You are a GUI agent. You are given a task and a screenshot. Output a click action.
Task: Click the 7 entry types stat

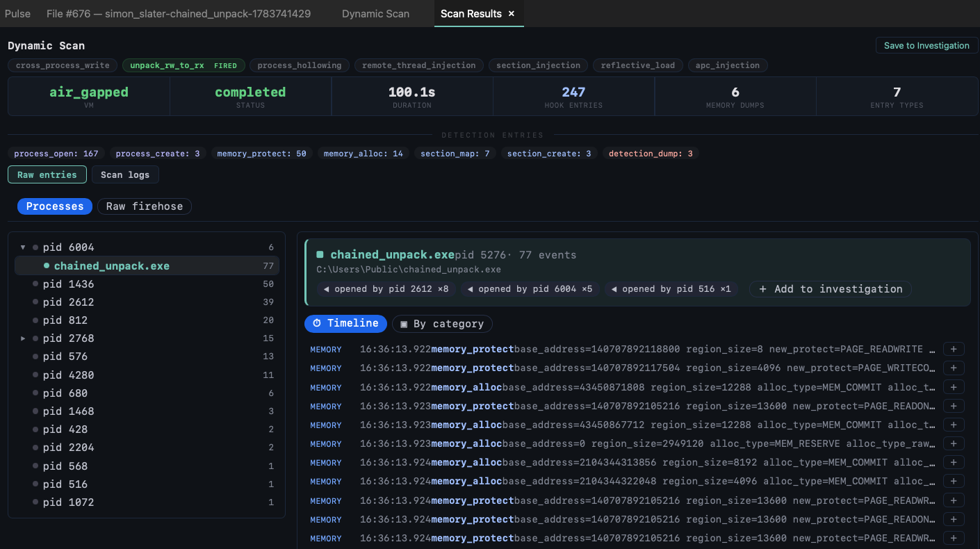(x=897, y=97)
